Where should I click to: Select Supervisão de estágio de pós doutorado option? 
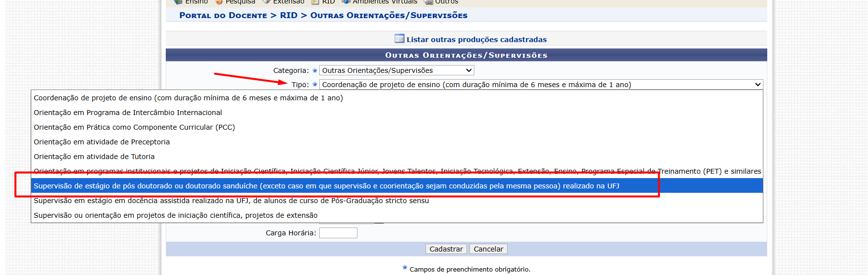tap(397, 186)
